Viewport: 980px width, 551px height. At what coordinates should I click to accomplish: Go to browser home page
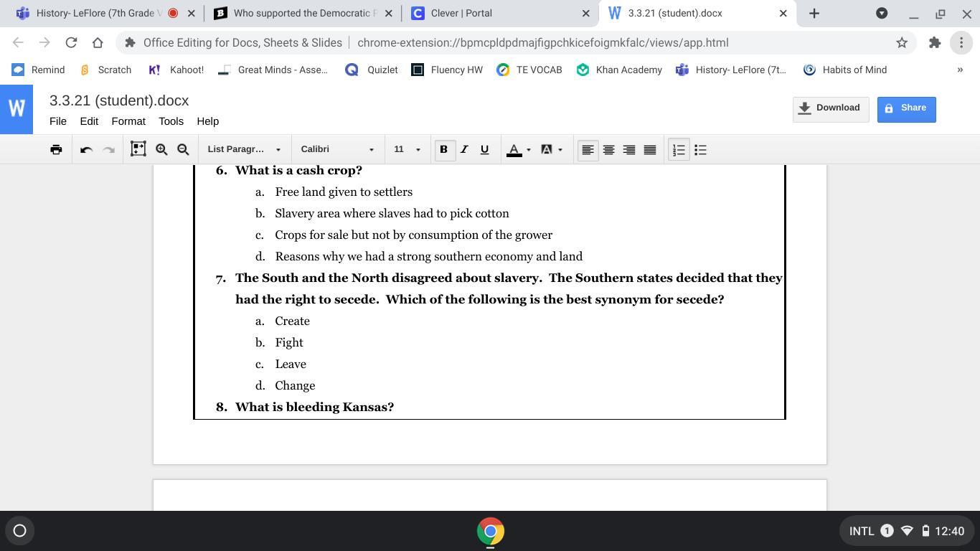[x=98, y=42]
